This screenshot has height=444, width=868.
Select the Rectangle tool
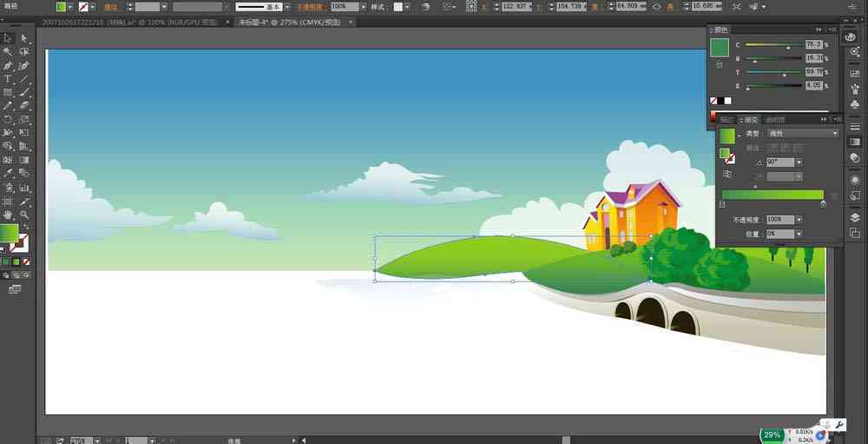click(8, 92)
